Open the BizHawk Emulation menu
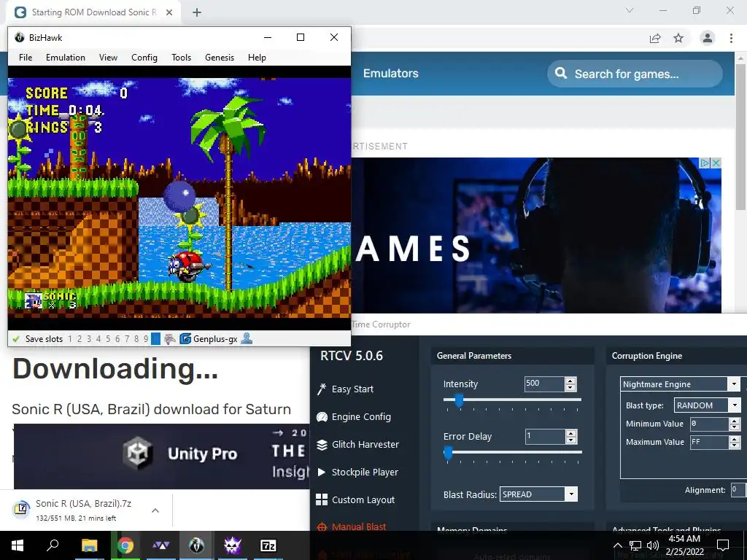The image size is (747, 560). pos(66,58)
